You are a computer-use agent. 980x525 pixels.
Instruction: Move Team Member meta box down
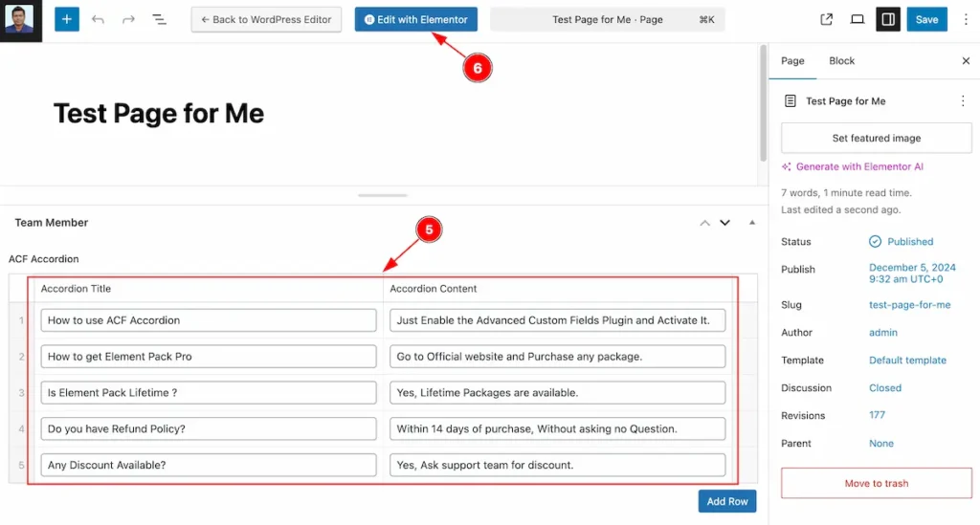coord(725,223)
